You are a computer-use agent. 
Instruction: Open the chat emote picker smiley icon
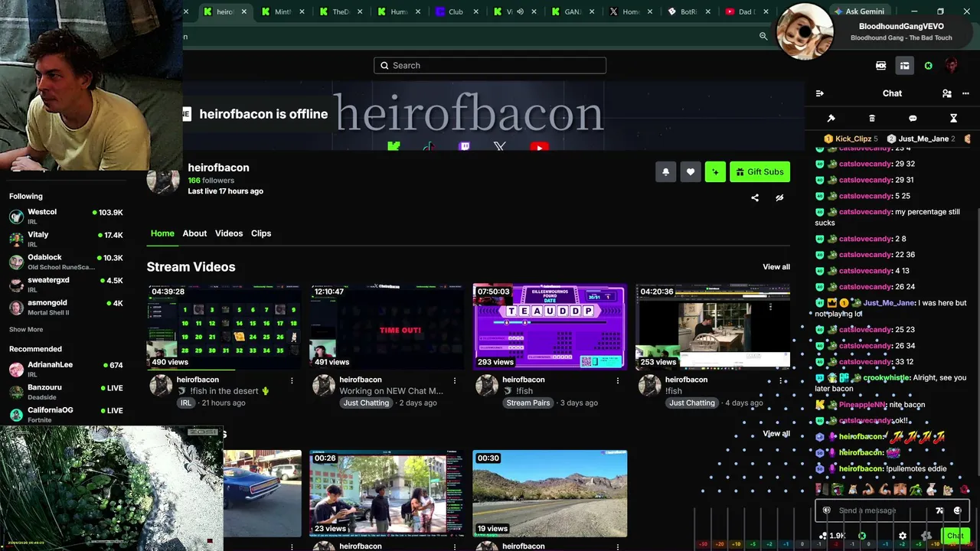[958, 510]
